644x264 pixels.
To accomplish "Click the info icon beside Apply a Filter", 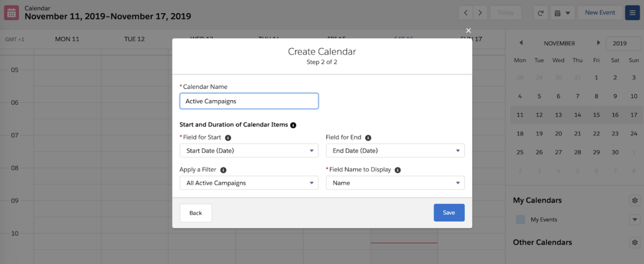I will (223, 170).
